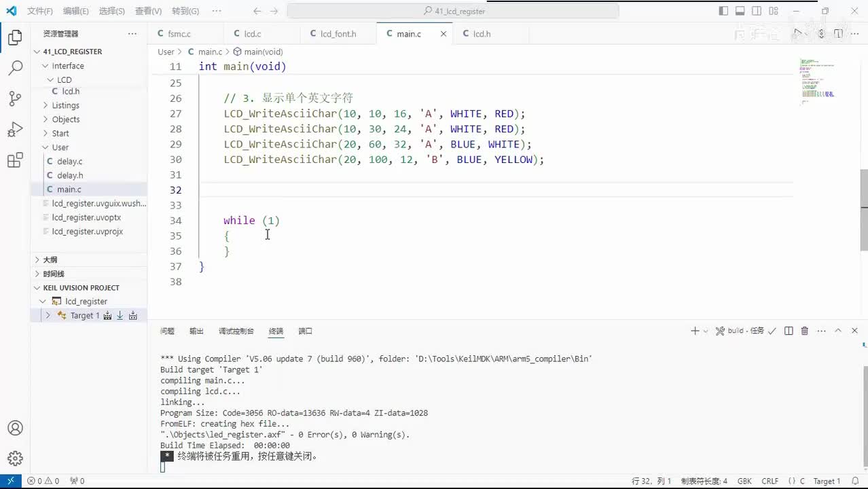Switch to the 问题 problems panel tab
Screen dimensions: 868x489
[168, 331]
